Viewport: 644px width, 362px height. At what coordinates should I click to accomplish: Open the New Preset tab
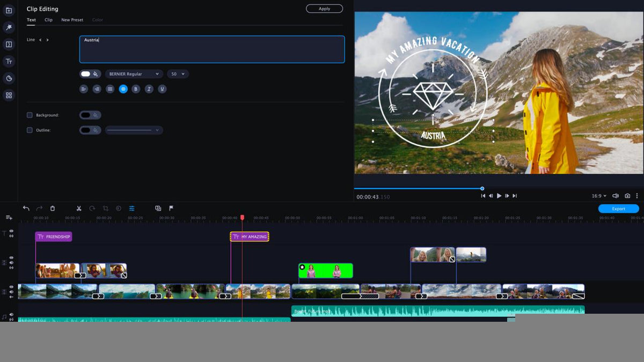coord(72,20)
